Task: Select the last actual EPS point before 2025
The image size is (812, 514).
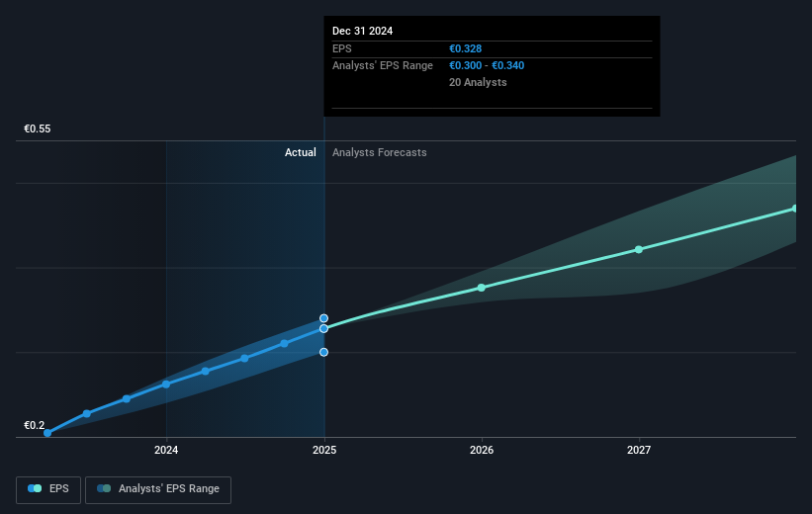Action: coord(284,343)
